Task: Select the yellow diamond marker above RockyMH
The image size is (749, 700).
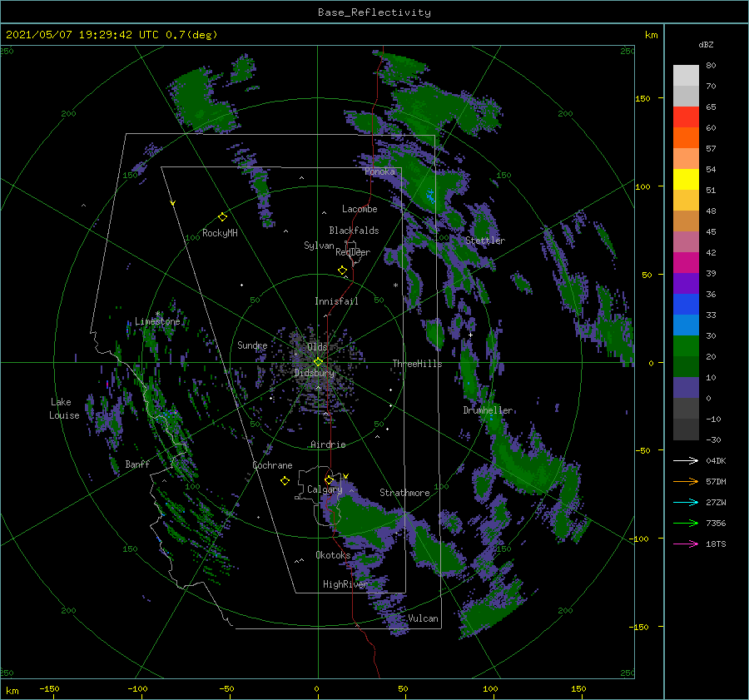Action: (222, 217)
